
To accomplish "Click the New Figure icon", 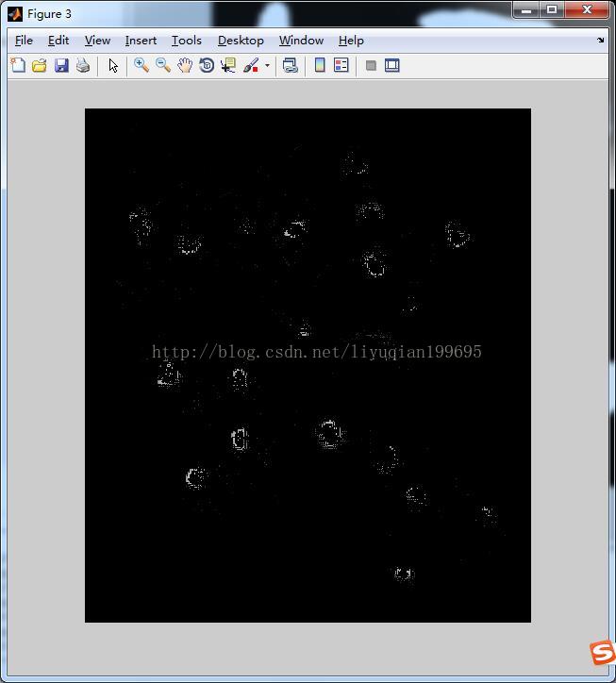I will 18,65.
